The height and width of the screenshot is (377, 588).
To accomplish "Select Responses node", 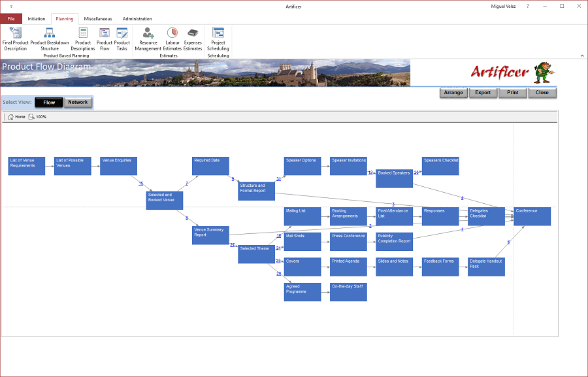I will [440, 216].
